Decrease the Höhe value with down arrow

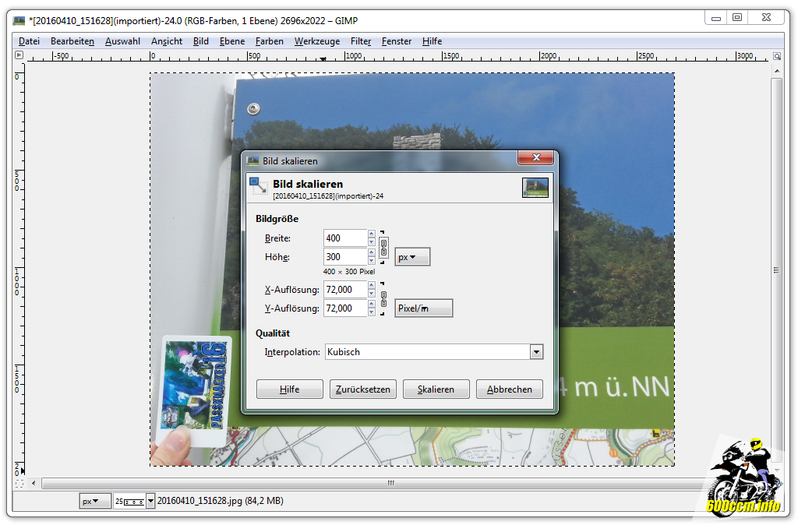point(372,261)
